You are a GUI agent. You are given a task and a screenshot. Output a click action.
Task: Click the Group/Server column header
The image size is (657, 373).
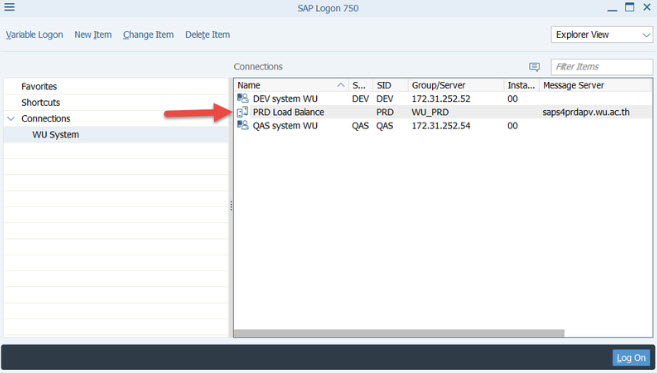coord(438,85)
